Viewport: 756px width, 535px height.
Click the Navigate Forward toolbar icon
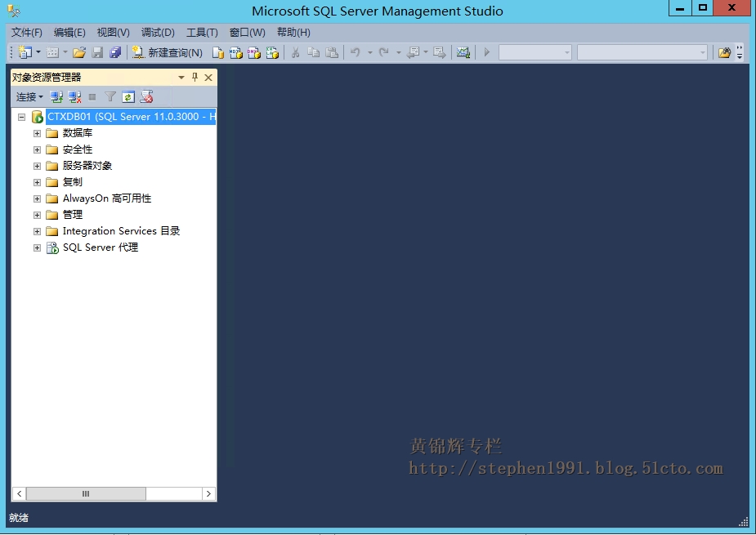pos(439,52)
